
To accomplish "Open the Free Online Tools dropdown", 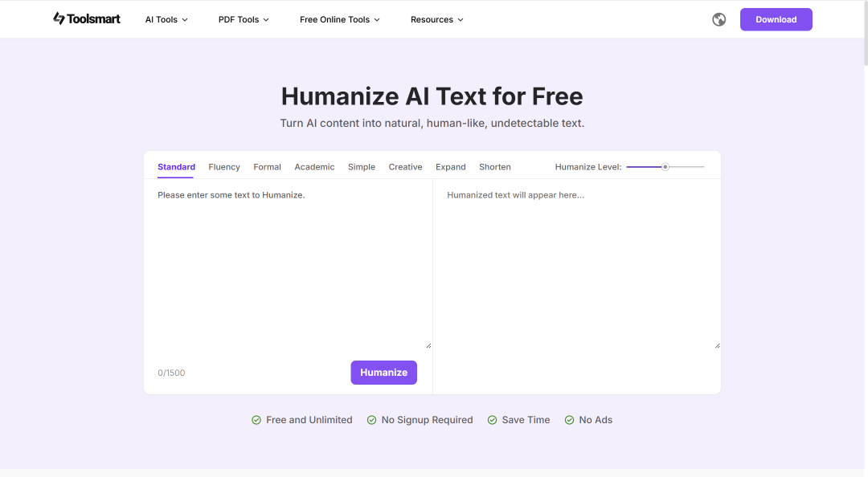I will click(x=340, y=19).
